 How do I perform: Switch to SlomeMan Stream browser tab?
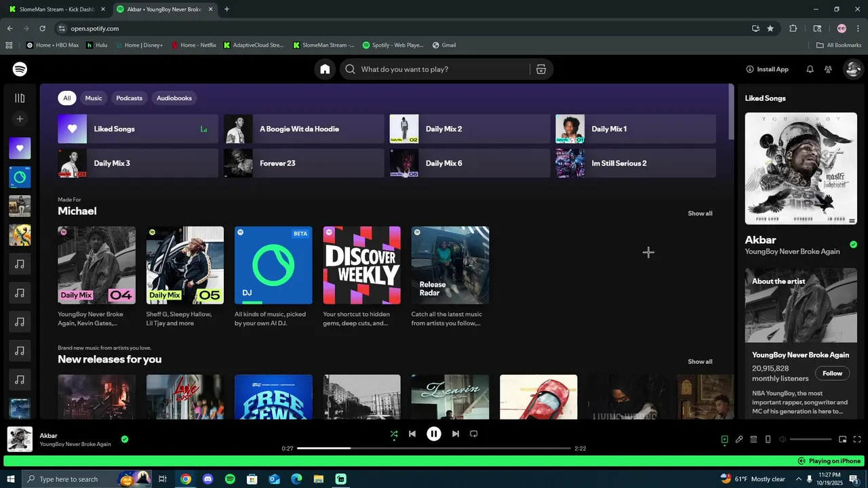(x=58, y=9)
